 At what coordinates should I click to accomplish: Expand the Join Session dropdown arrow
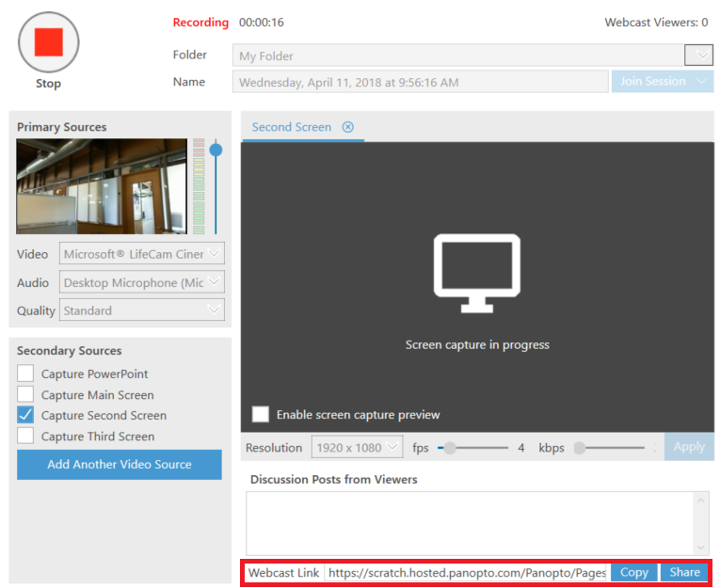click(x=701, y=82)
